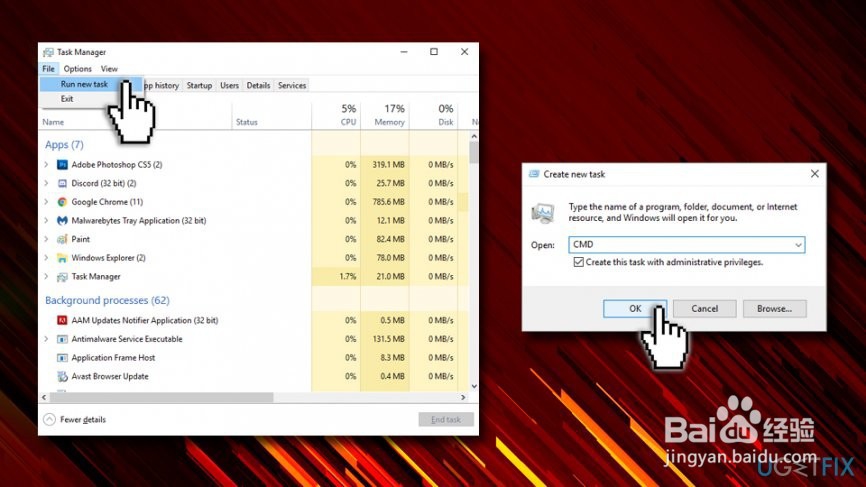This screenshot has height=487, width=866.
Task: Click the Apps (7) group heading
Action: (64, 145)
